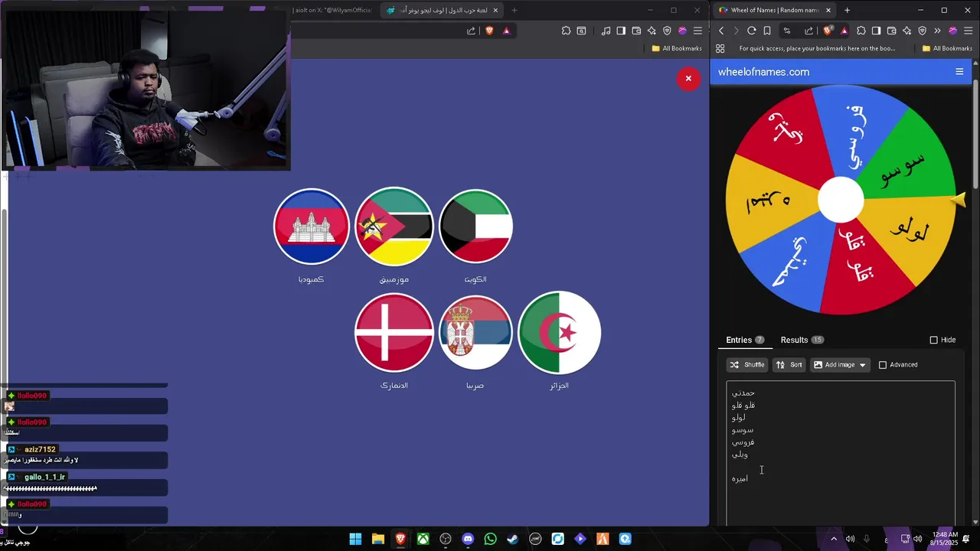The width and height of the screenshot is (980, 551).
Task: Open Discord from taskbar
Action: 468,539
